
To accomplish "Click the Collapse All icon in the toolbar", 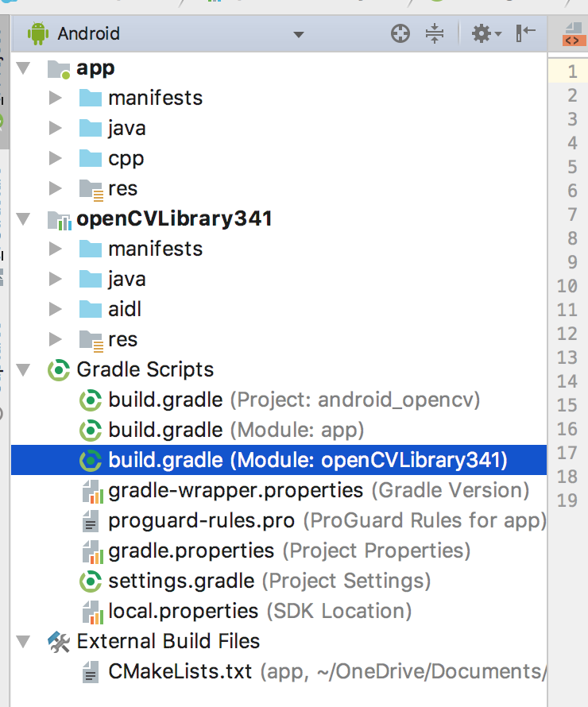I will tap(435, 34).
